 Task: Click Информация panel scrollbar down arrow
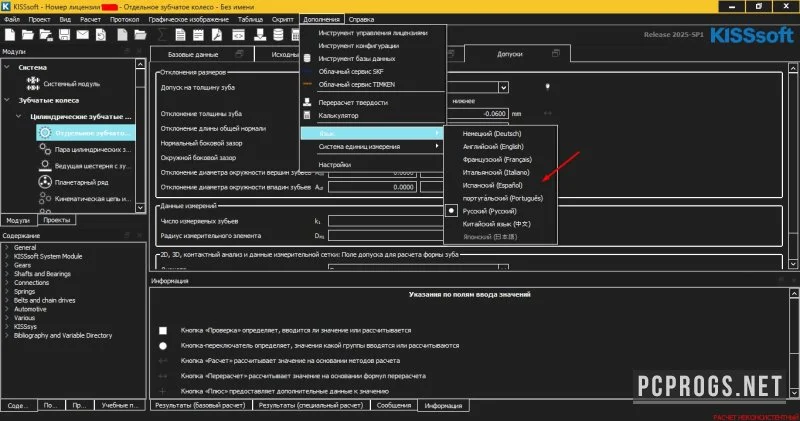[794, 393]
